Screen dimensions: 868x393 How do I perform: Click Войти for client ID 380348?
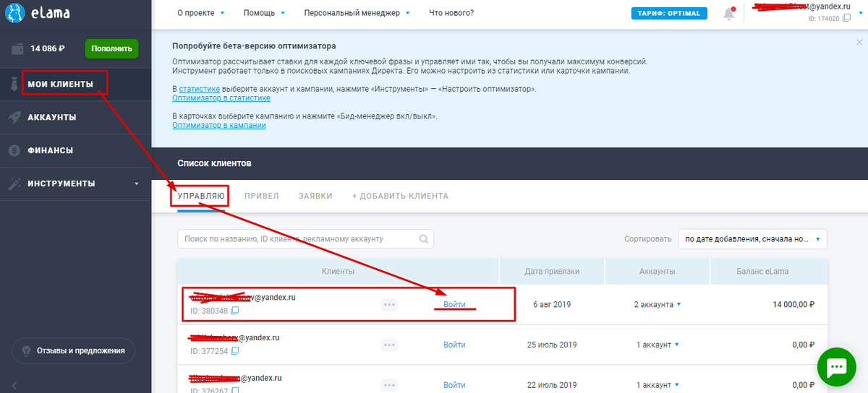[x=454, y=305]
